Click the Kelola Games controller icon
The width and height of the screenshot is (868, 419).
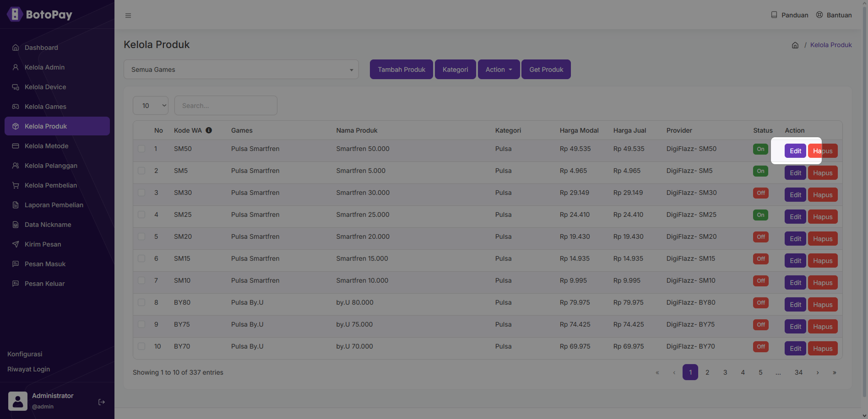click(16, 107)
